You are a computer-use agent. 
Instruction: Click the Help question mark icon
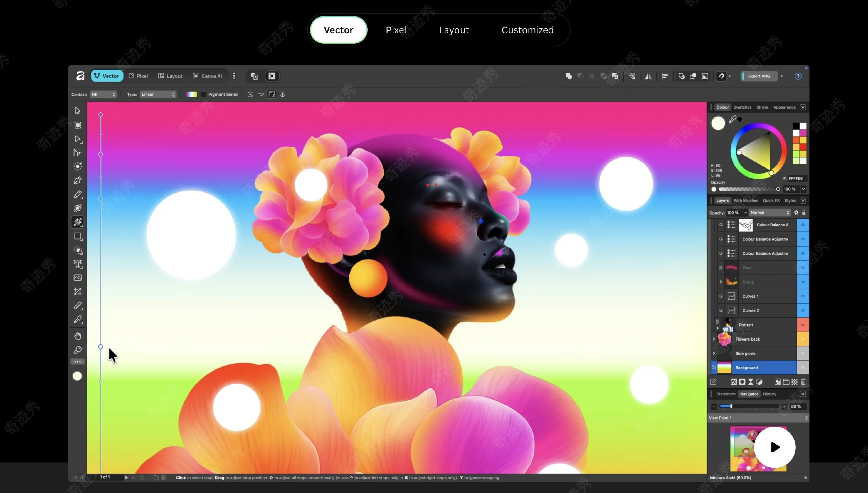pyautogui.click(x=798, y=76)
